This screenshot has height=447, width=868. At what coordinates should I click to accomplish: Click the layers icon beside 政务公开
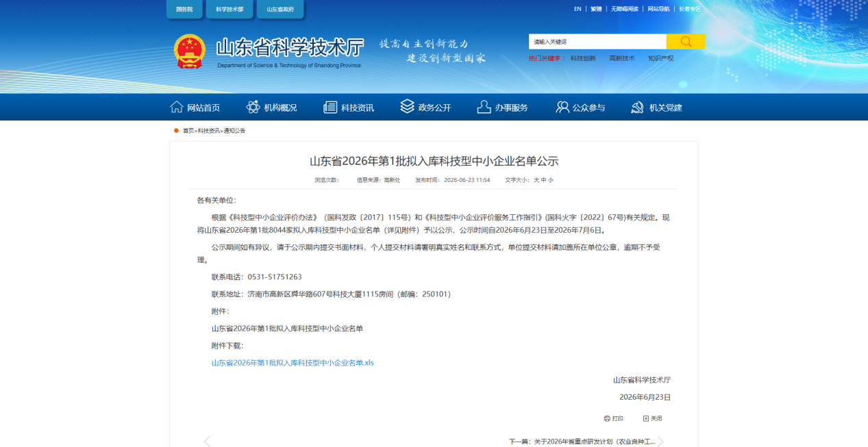(408, 107)
